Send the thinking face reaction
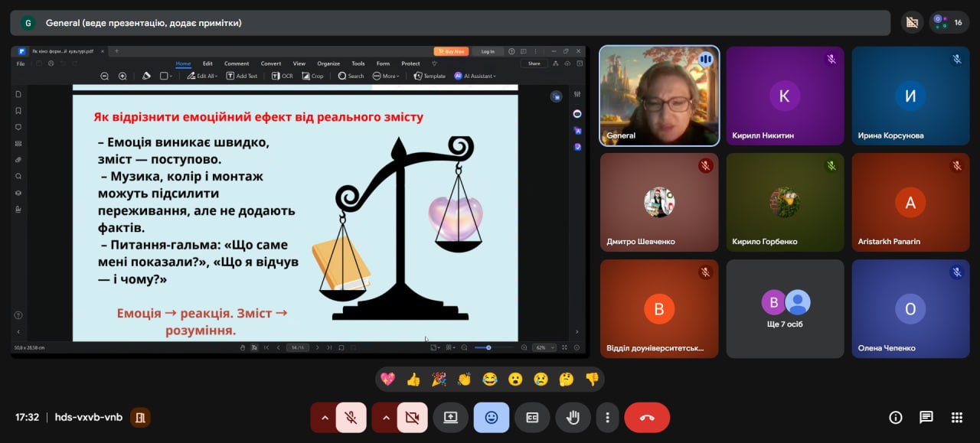Screen dimensions: 980x443 [x=566, y=379]
